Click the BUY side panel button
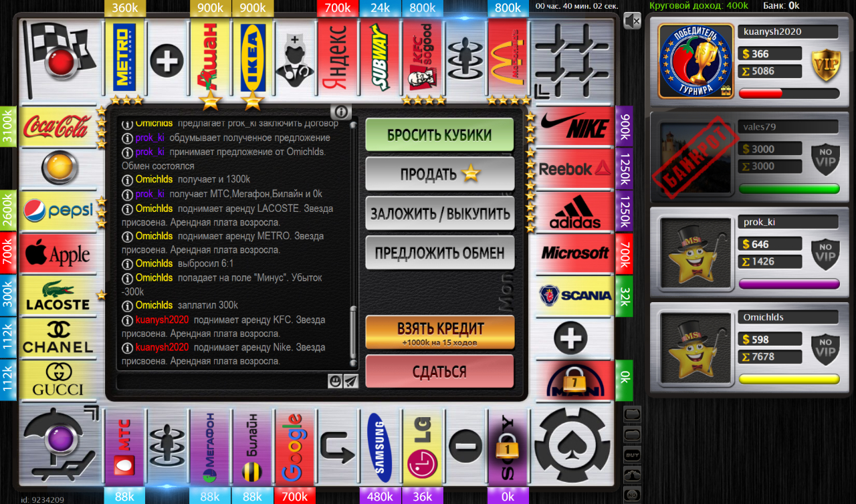 coord(632,455)
